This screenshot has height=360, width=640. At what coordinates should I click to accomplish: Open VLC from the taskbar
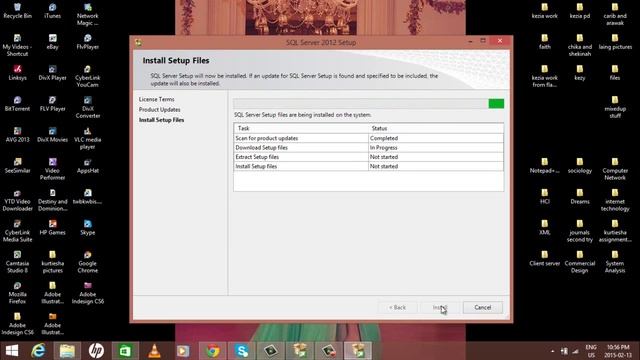(154, 351)
